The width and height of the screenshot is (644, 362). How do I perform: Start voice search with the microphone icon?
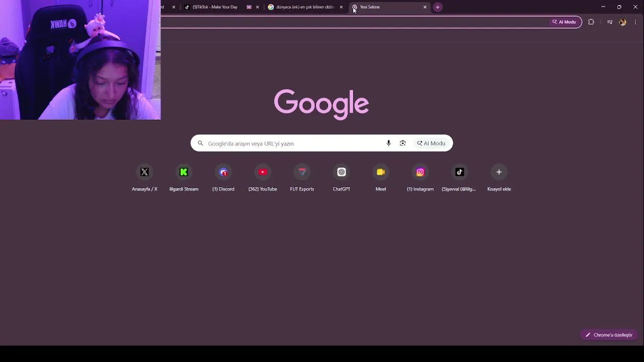(388, 143)
